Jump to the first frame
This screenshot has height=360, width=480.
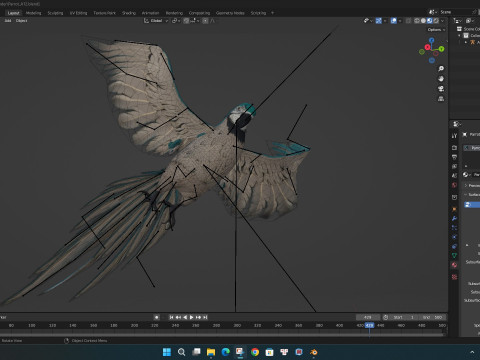tap(171, 317)
